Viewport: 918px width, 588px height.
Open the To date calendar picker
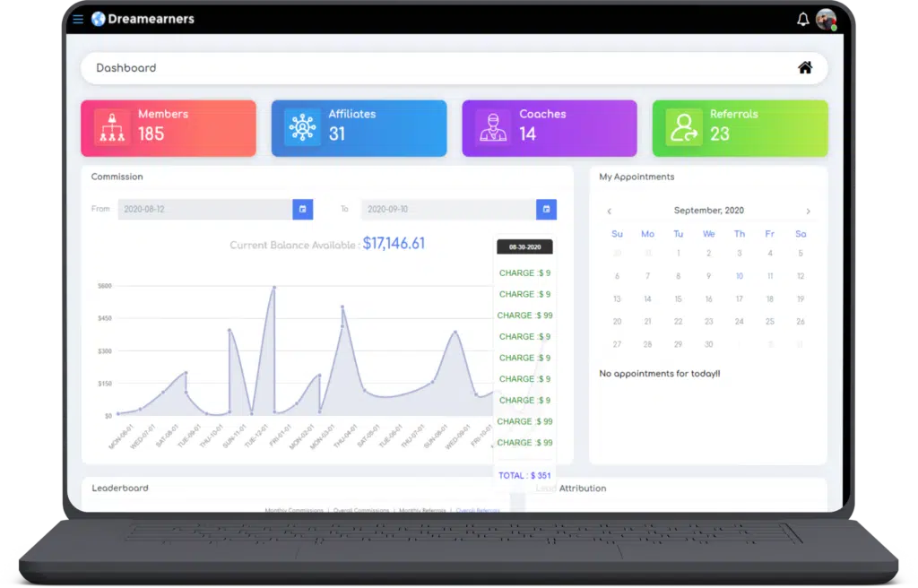click(546, 209)
